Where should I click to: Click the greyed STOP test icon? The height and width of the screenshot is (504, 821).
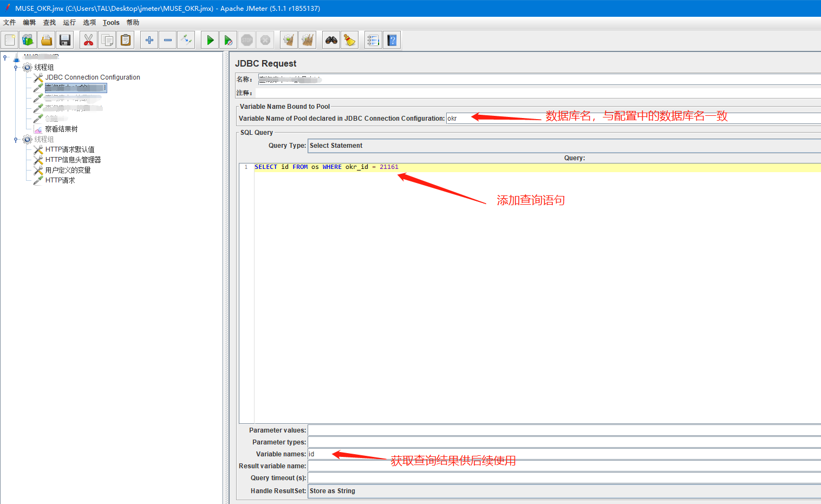point(247,40)
